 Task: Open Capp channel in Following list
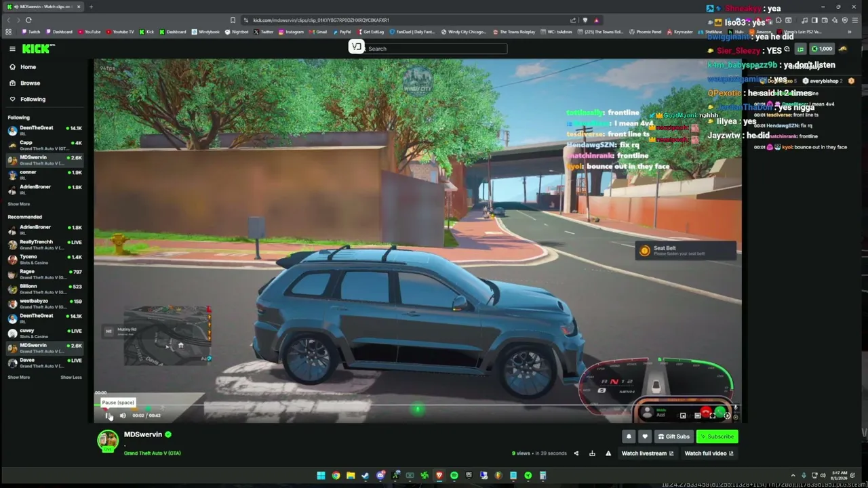point(45,145)
